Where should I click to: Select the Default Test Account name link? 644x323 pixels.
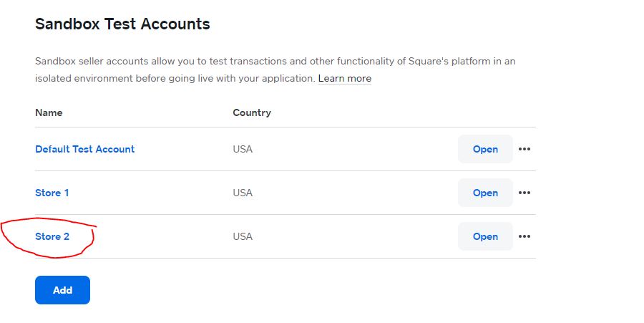pyautogui.click(x=85, y=149)
